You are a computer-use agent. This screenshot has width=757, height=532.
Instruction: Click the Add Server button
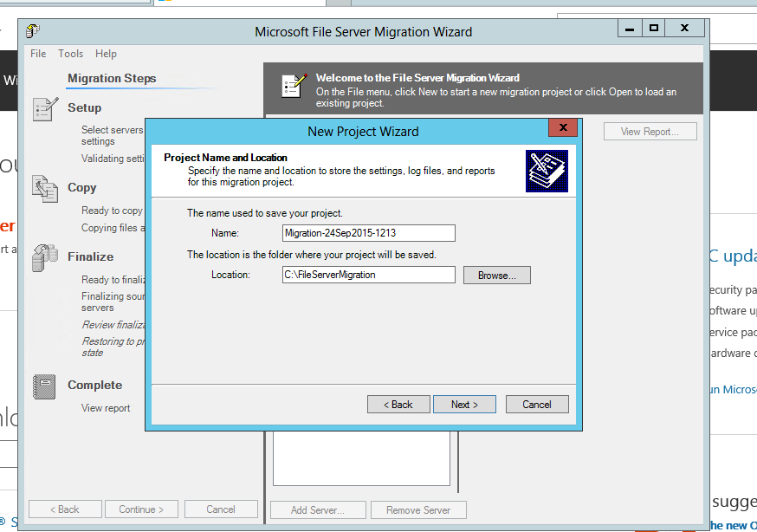pyautogui.click(x=318, y=509)
